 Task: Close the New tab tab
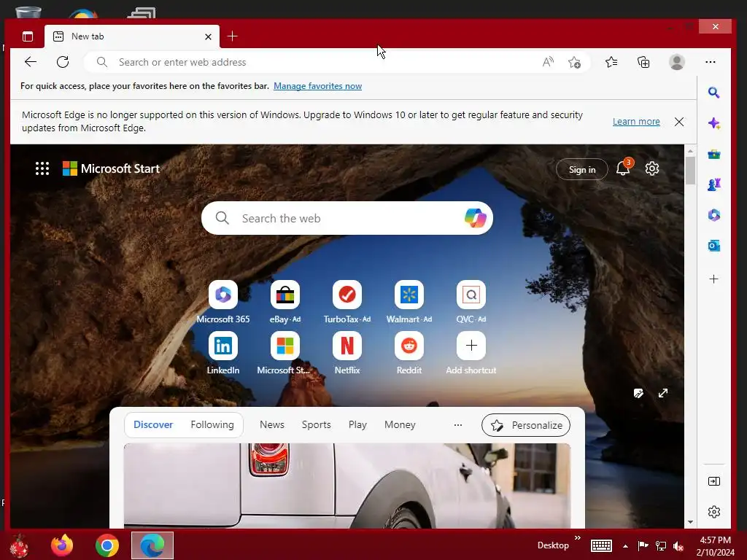(x=208, y=36)
